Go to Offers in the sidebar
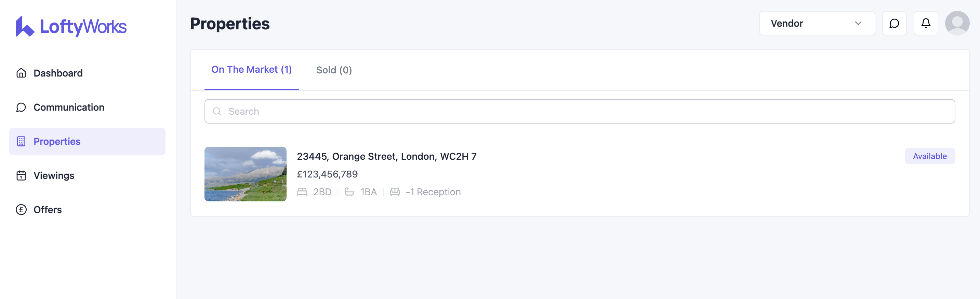This screenshot has height=299, width=980. pyautogui.click(x=48, y=210)
